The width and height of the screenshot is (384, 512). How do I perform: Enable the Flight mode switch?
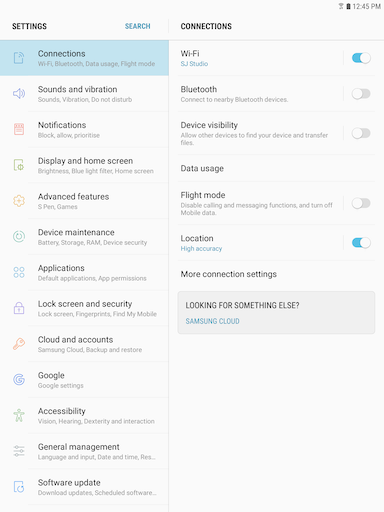pos(361,203)
